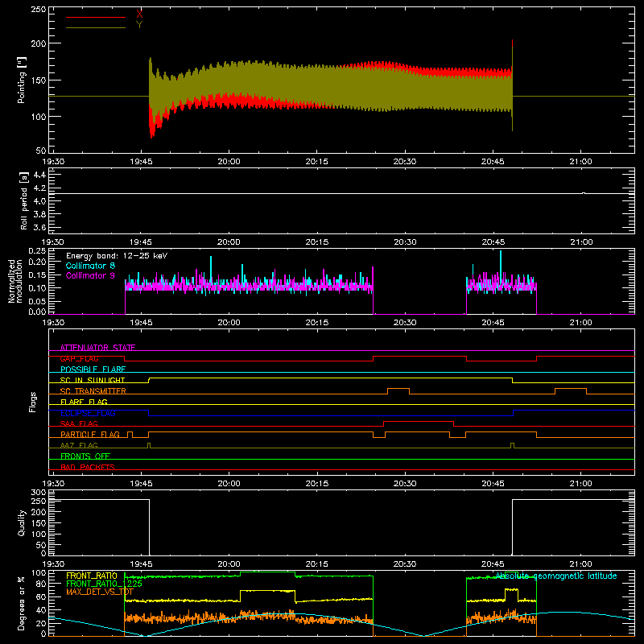Click the 300 tick on Quality axis
Image resolution: width=644 pixels, height=644 pixels.
[39, 493]
